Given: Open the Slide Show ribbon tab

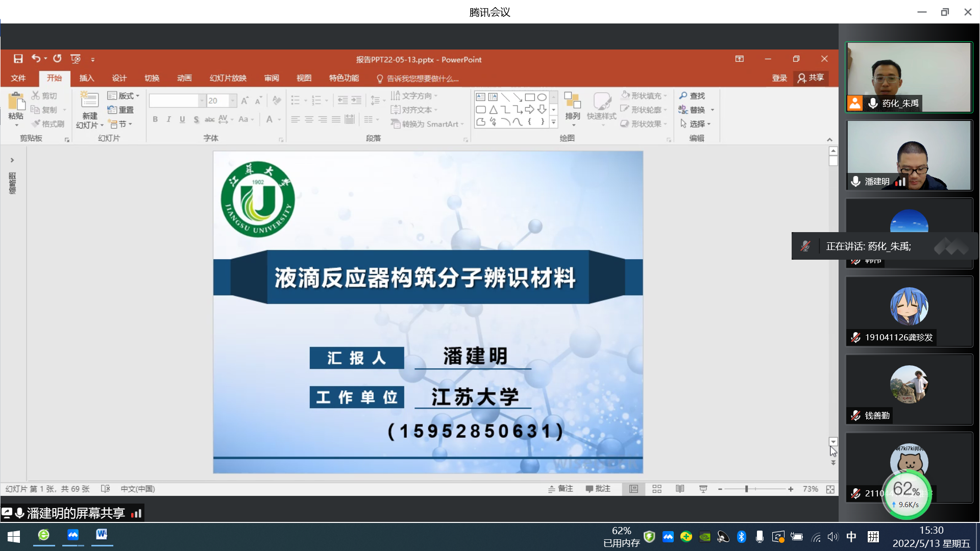Looking at the screenshot, I should pos(228,78).
